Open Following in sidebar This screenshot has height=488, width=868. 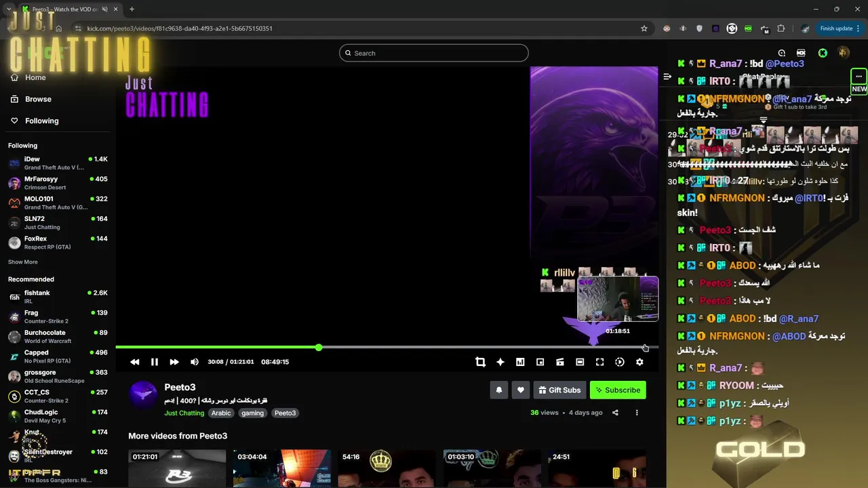[35, 121]
